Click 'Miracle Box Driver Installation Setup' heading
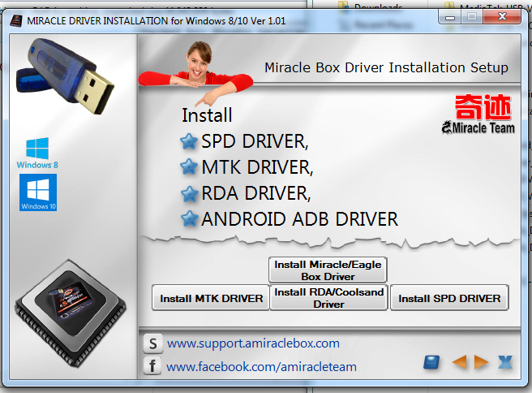Image resolution: width=532 pixels, height=393 pixels. point(386,67)
